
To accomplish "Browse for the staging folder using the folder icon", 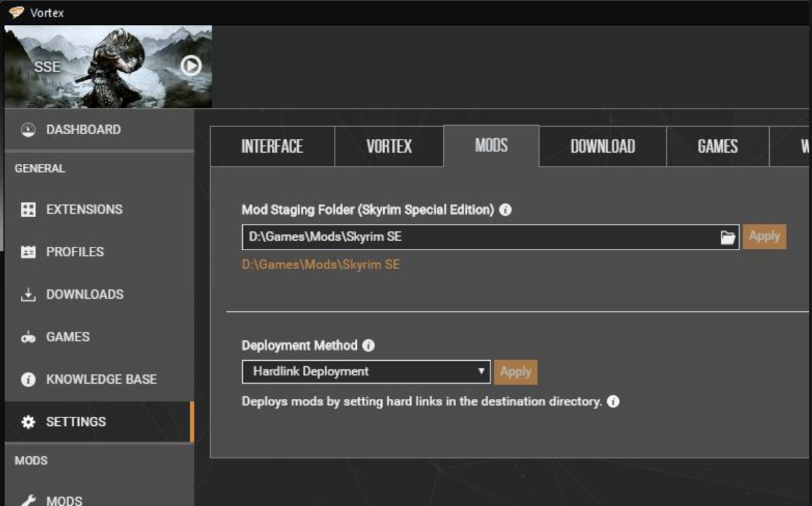I will (728, 237).
